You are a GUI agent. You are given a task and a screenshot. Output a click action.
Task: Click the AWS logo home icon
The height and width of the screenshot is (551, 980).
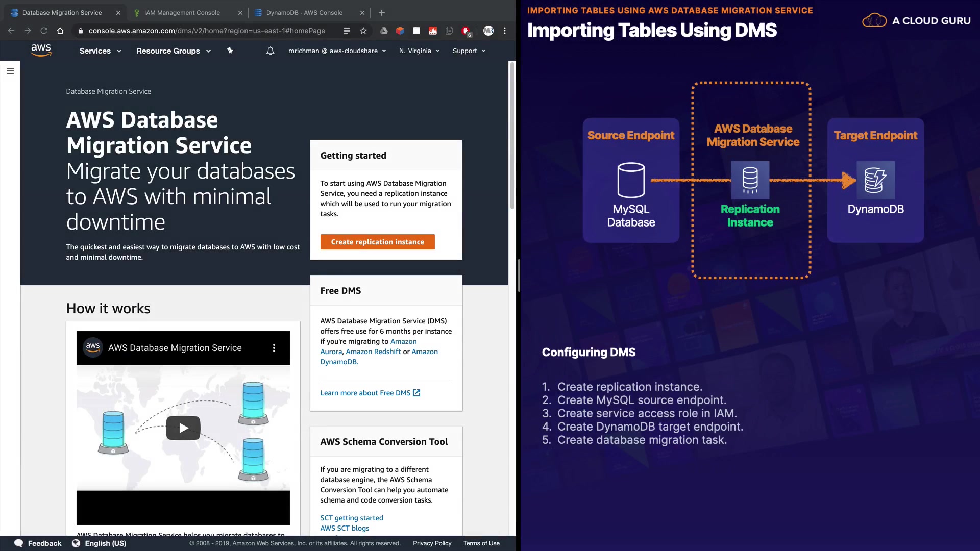pyautogui.click(x=41, y=50)
